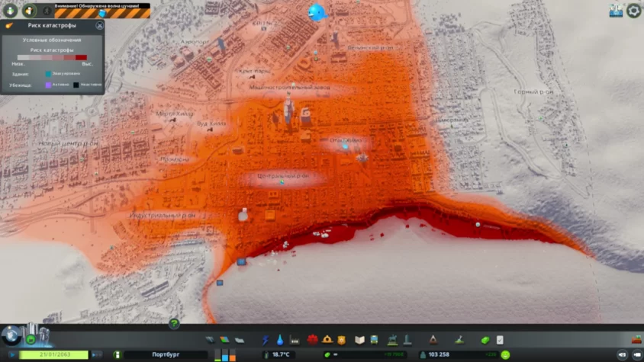Open the globe areas view button
The width and height of the screenshot is (644, 362).
(x=11, y=336)
